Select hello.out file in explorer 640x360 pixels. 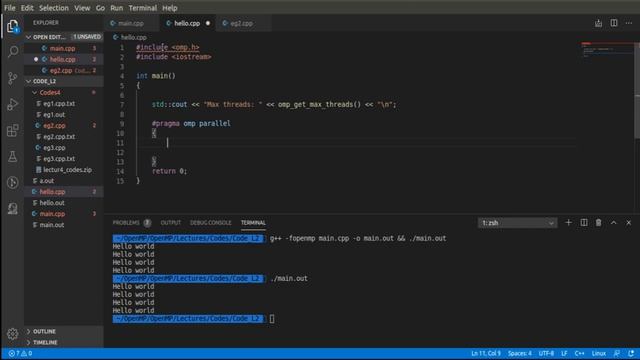(63, 203)
